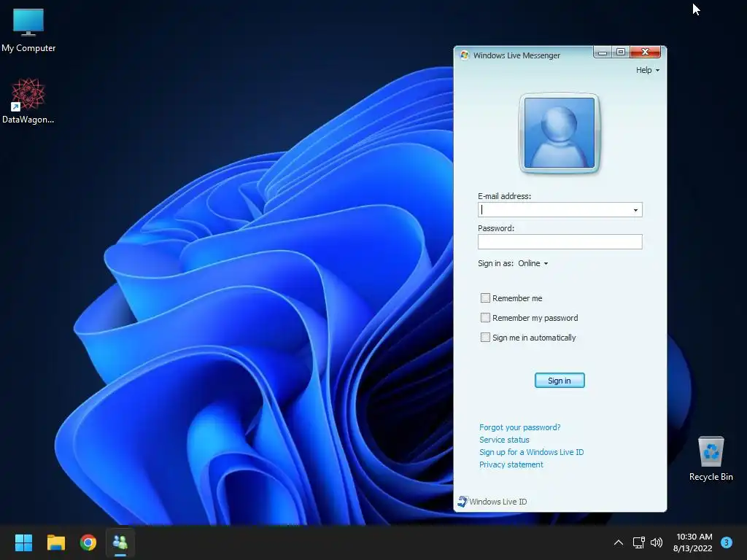Click Sign up for a Windows Live ID
The width and height of the screenshot is (747, 560).
tap(531, 452)
